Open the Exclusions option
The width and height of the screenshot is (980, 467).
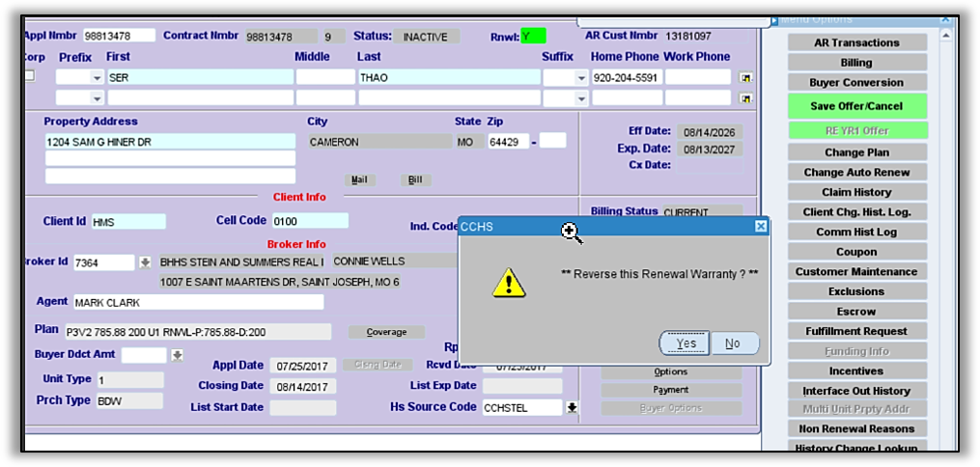pos(856,291)
